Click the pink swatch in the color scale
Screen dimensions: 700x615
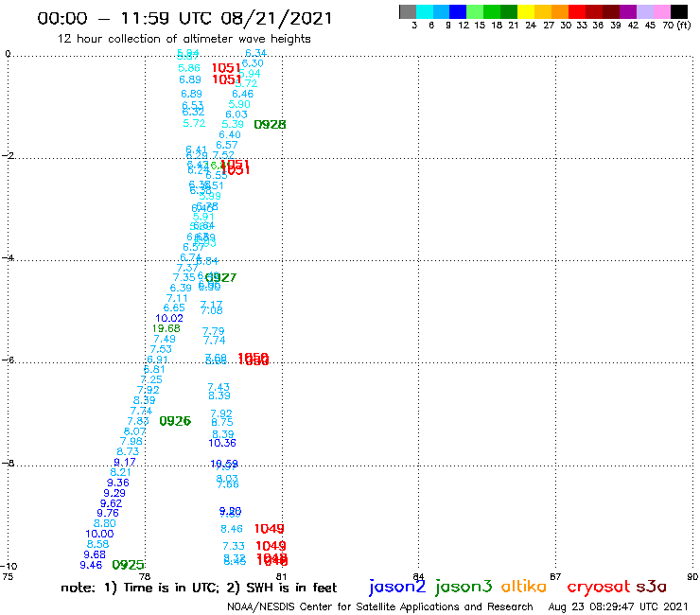tap(661, 11)
